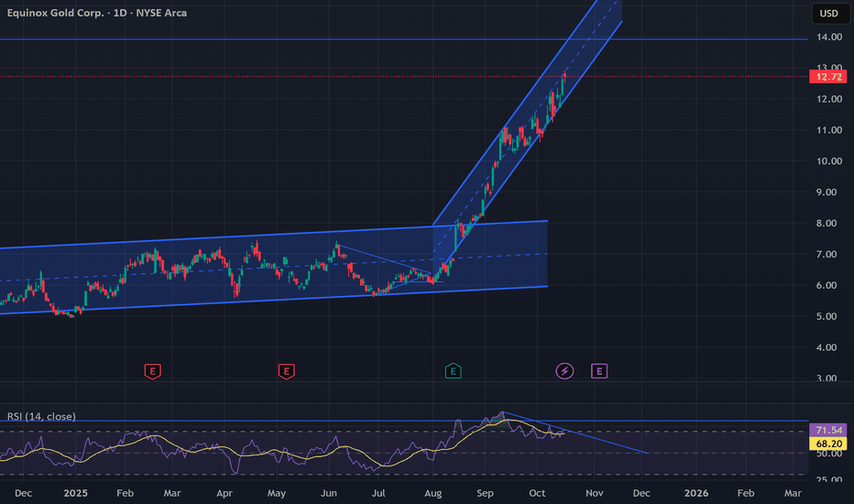Select the red 12.72 current price label
This screenshot has height=504, width=854.
click(x=828, y=77)
